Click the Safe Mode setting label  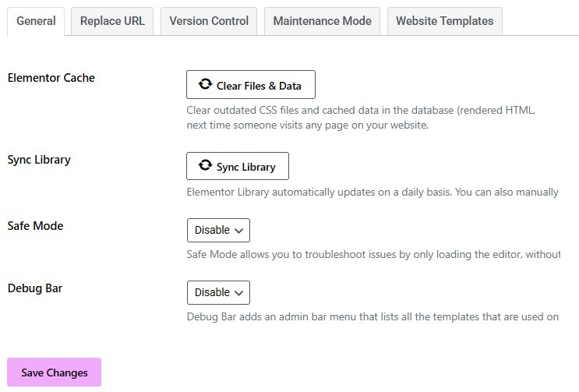pyautogui.click(x=35, y=226)
